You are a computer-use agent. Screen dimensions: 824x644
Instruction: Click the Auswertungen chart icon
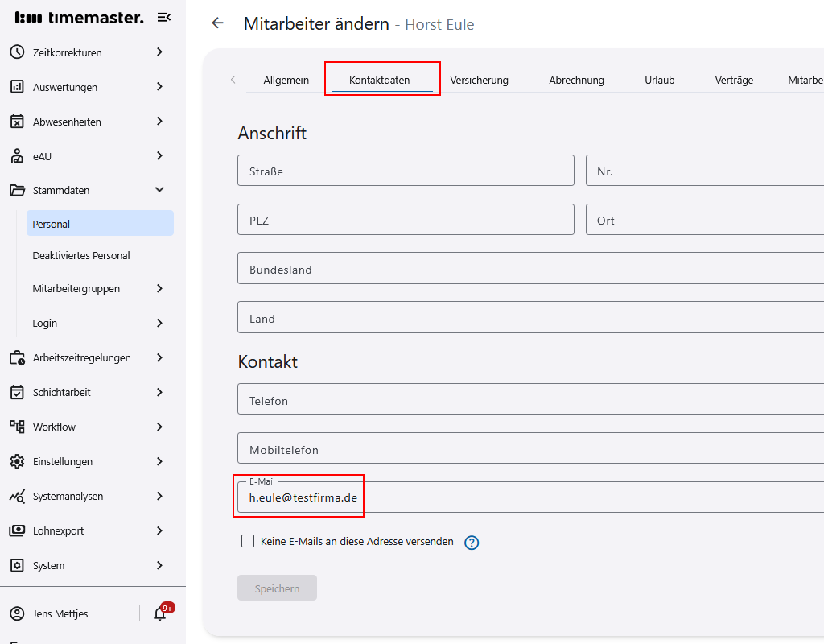[17, 87]
